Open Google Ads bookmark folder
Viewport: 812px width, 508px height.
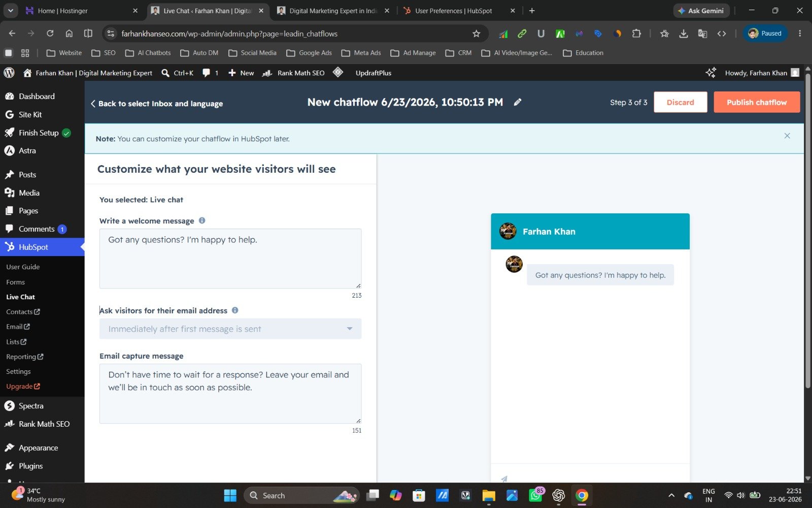point(309,53)
